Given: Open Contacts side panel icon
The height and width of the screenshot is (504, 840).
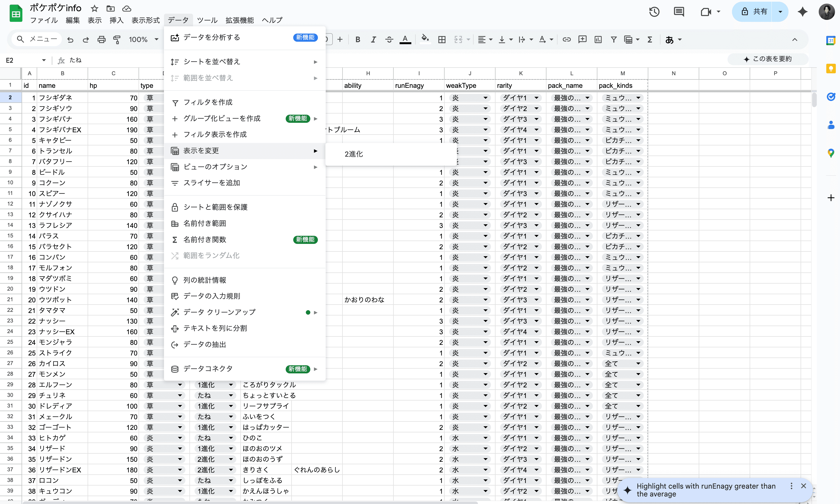Looking at the screenshot, I should pos(831,125).
